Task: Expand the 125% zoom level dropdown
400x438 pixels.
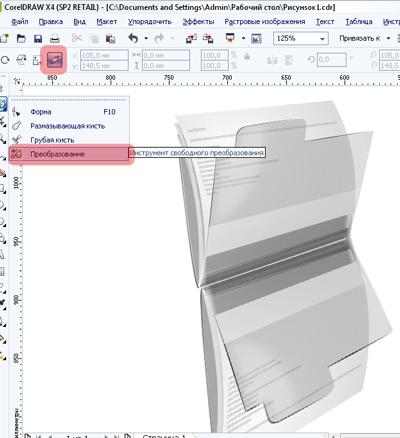Action: (322, 39)
